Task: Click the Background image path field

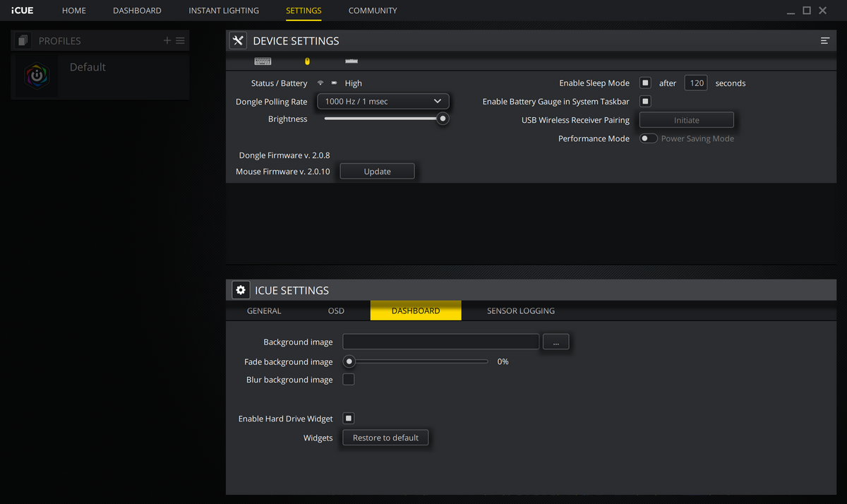Action: pos(441,342)
